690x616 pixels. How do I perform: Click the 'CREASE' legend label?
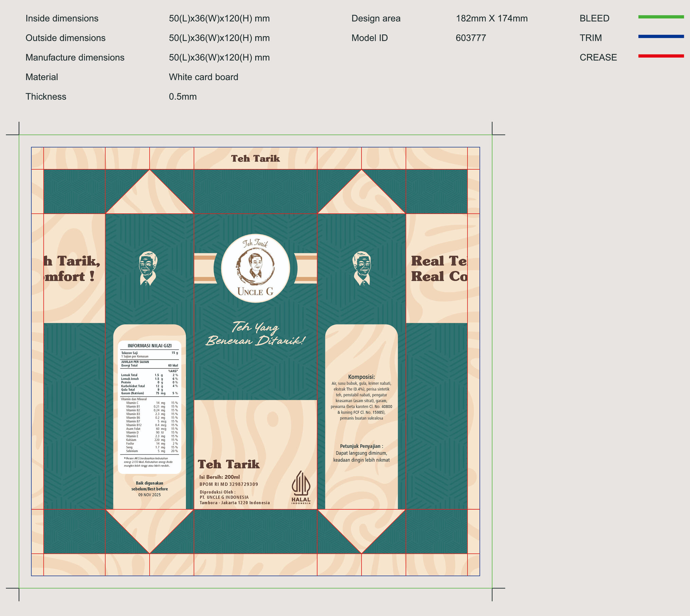(x=598, y=58)
